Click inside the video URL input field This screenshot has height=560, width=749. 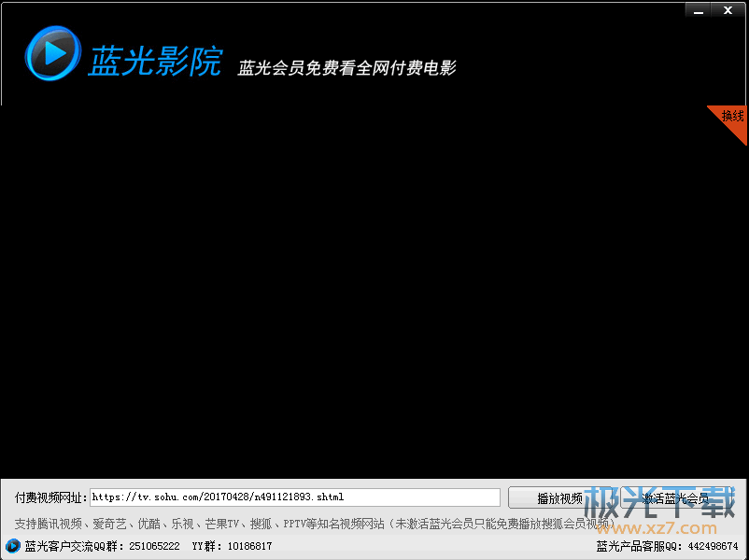click(294, 497)
